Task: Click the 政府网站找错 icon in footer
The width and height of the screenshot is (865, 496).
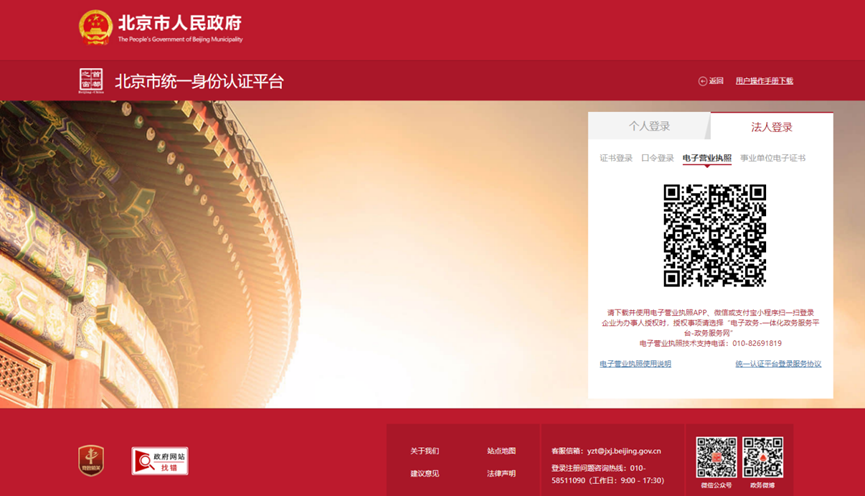Action: [160, 461]
